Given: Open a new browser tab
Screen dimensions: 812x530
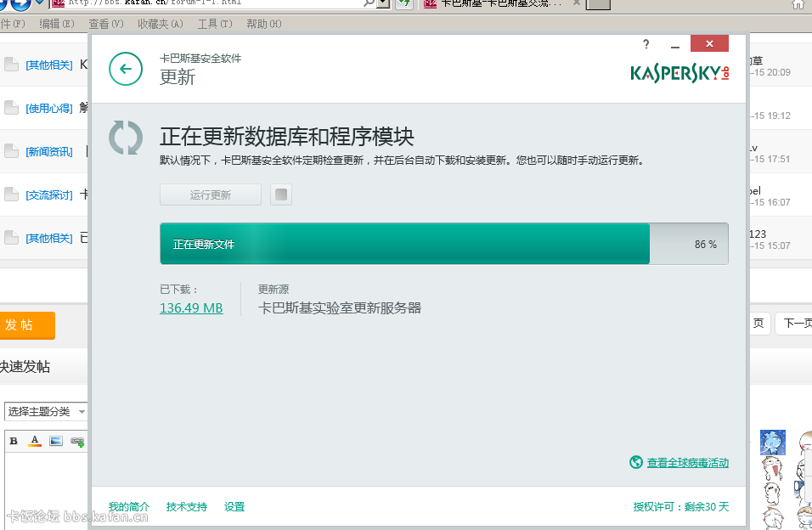Looking at the screenshot, I should pos(598,4).
